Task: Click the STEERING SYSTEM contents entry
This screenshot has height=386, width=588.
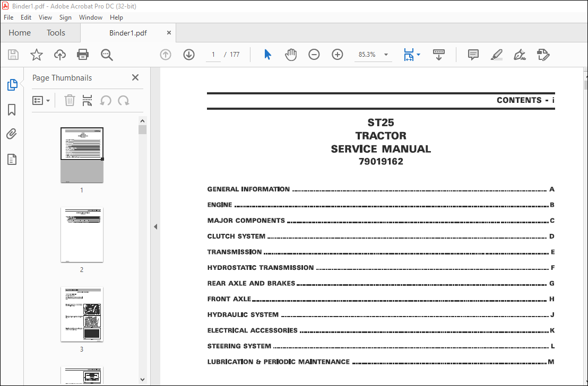Action: point(381,346)
